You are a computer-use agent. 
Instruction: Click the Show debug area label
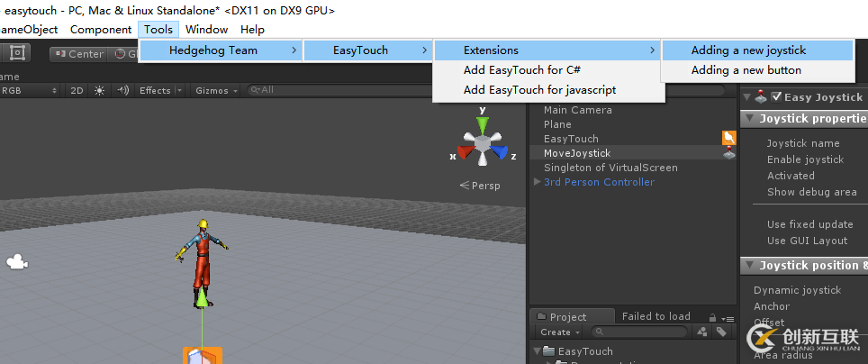coord(812,192)
